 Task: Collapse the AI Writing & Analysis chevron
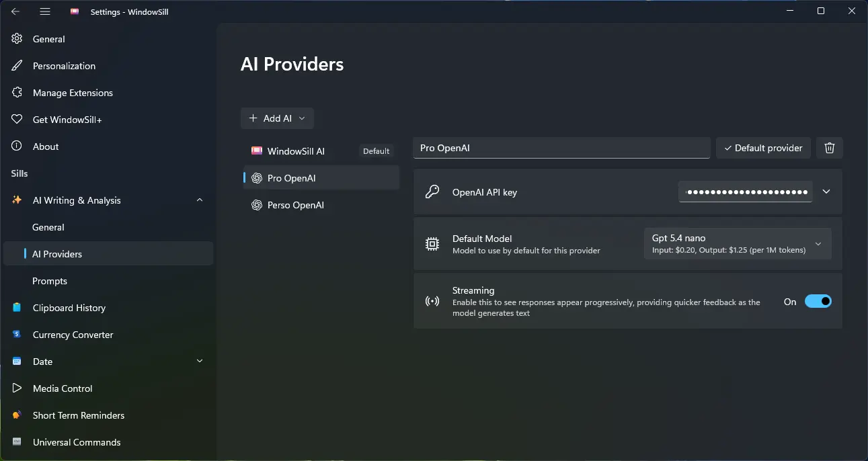pyautogui.click(x=200, y=200)
